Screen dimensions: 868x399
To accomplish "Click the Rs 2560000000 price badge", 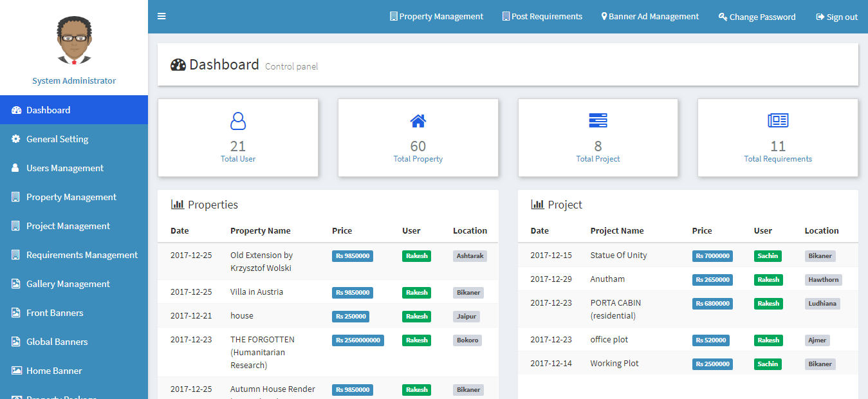I will [x=358, y=340].
